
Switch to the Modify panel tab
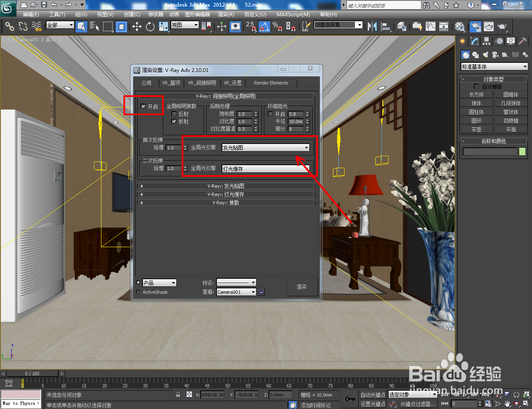[475, 41]
